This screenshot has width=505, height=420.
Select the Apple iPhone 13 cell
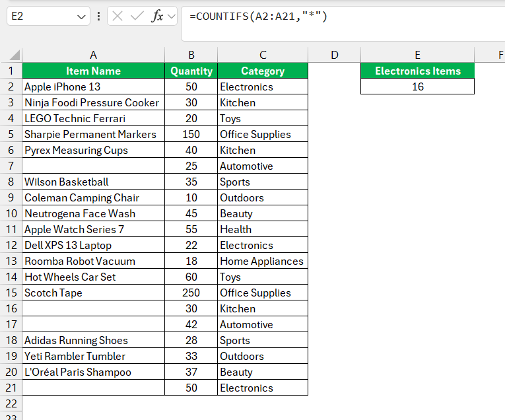click(x=93, y=87)
